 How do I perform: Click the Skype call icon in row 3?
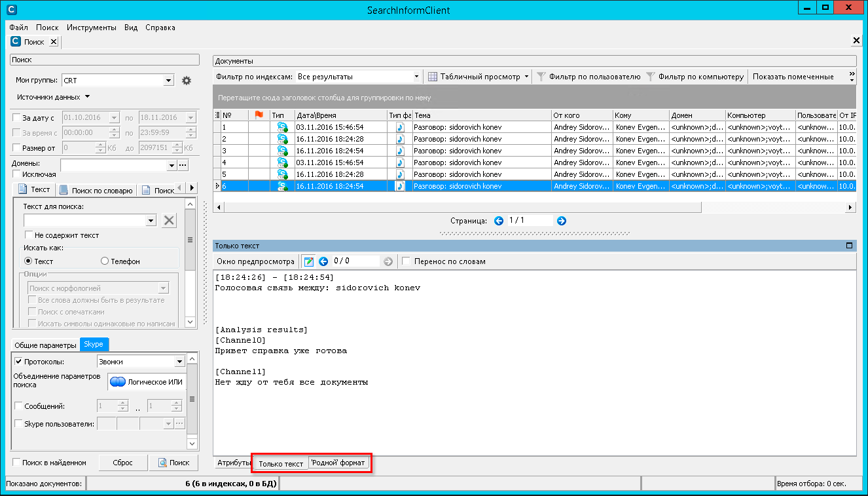tap(282, 151)
